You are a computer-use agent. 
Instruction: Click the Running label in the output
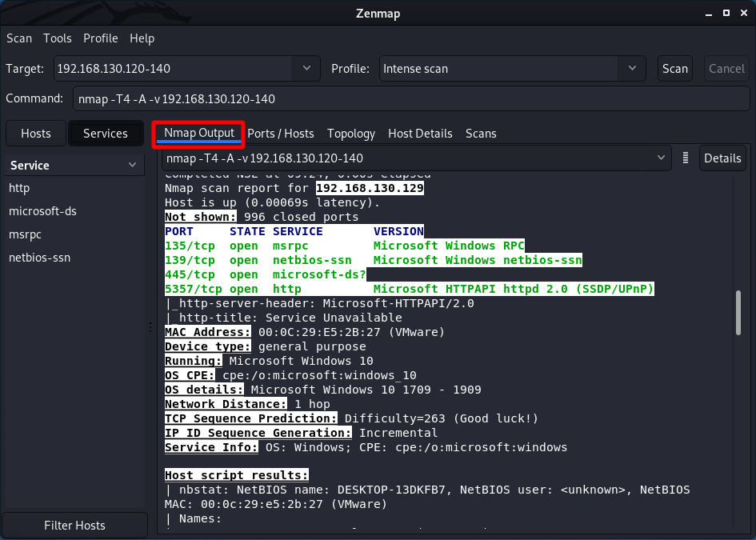coord(194,361)
